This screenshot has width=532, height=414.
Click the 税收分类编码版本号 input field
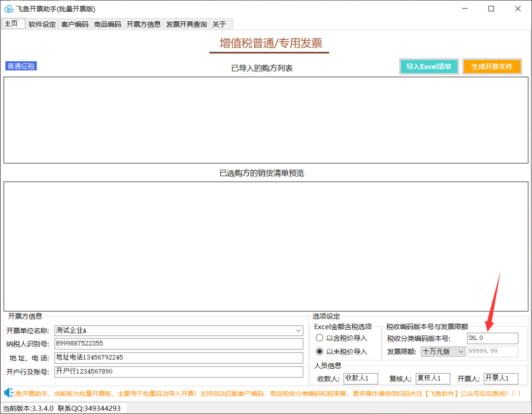[x=492, y=338]
